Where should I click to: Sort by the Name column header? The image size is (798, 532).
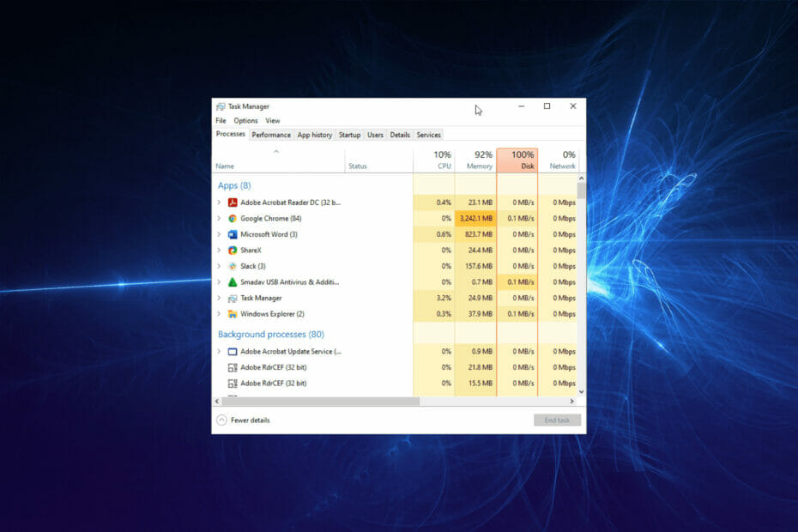(278, 160)
